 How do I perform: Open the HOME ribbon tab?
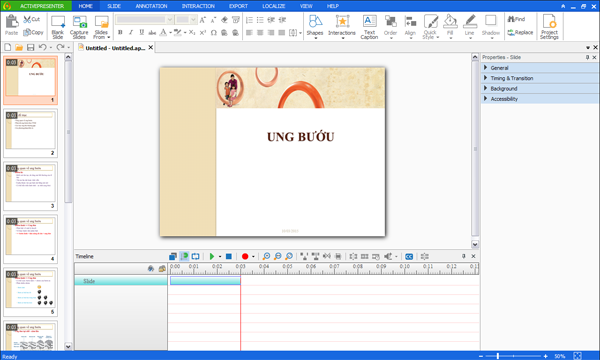coord(85,6)
